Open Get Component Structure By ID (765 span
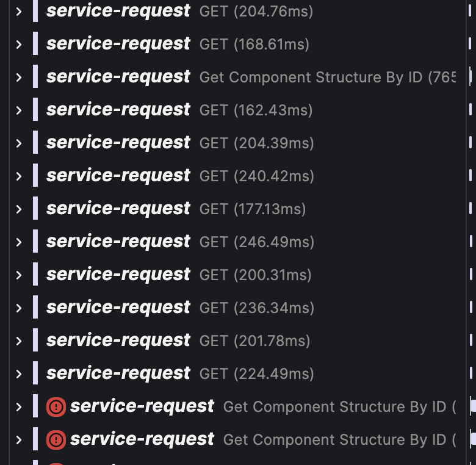The width and height of the screenshot is (476, 465). [x=327, y=77]
